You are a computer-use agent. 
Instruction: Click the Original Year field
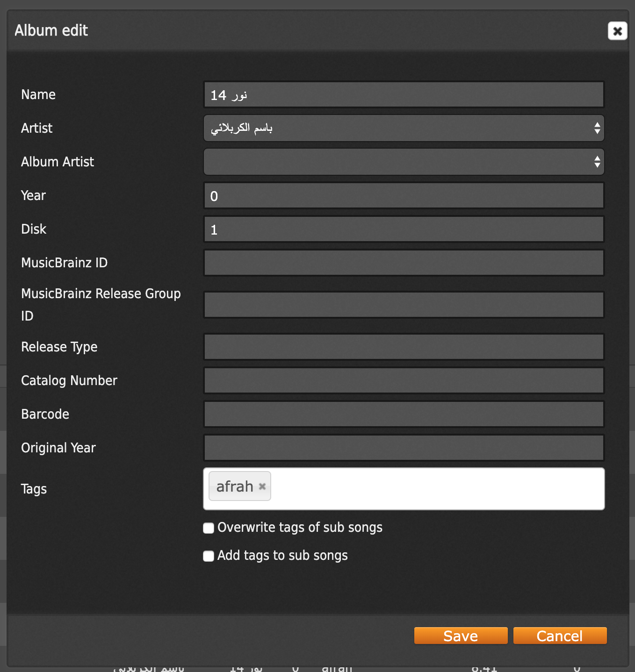[404, 447]
